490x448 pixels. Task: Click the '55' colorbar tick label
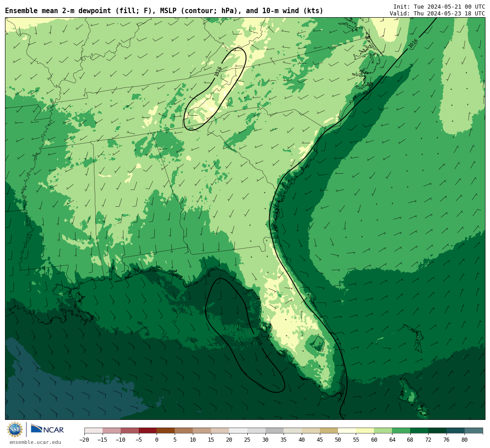point(356,439)
